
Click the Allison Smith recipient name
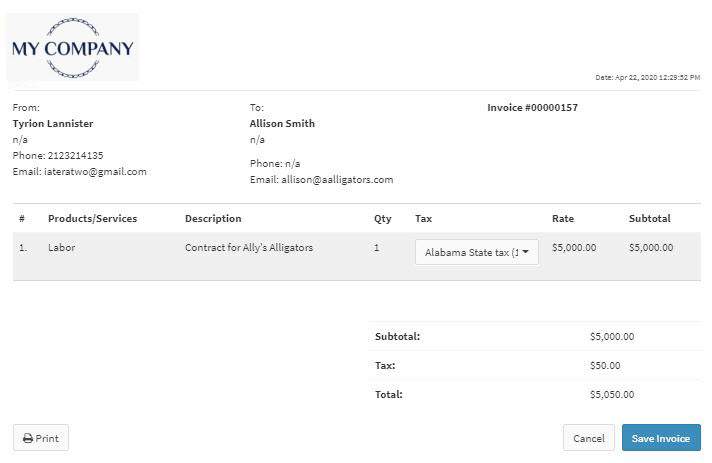(x=282, y=123)
